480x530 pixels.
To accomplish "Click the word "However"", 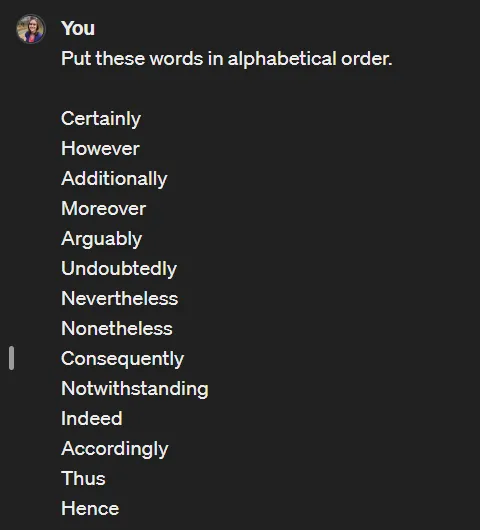I will coord(100,148).
